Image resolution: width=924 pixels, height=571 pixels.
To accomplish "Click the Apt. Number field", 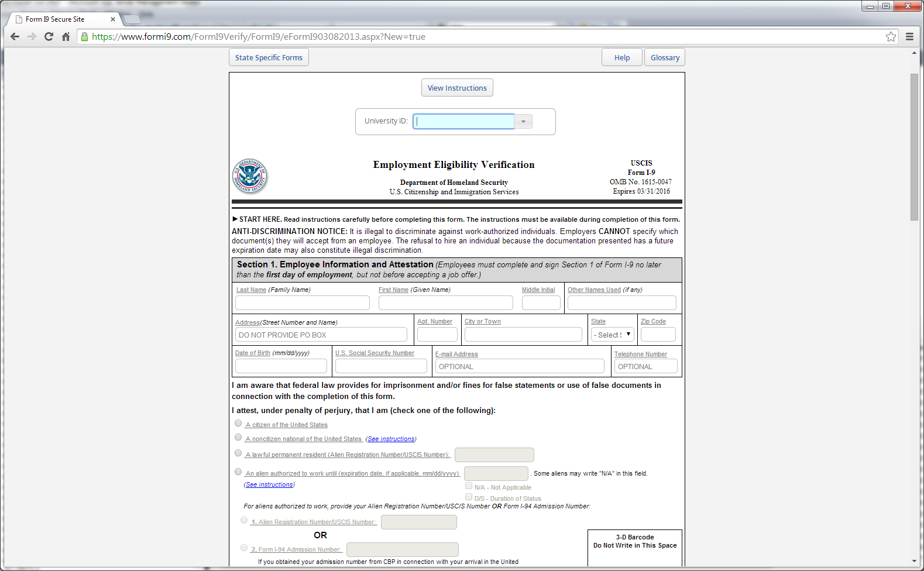I will (x=437, y=335).
